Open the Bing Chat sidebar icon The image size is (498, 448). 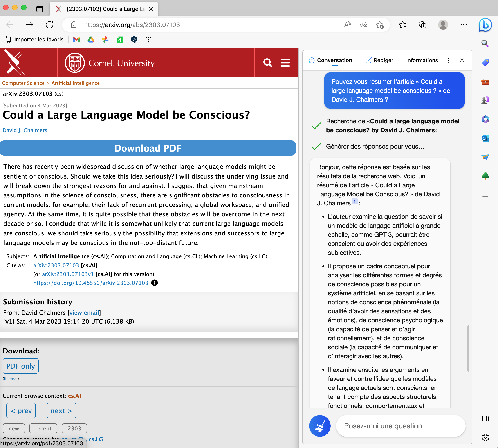pos(485,25)
